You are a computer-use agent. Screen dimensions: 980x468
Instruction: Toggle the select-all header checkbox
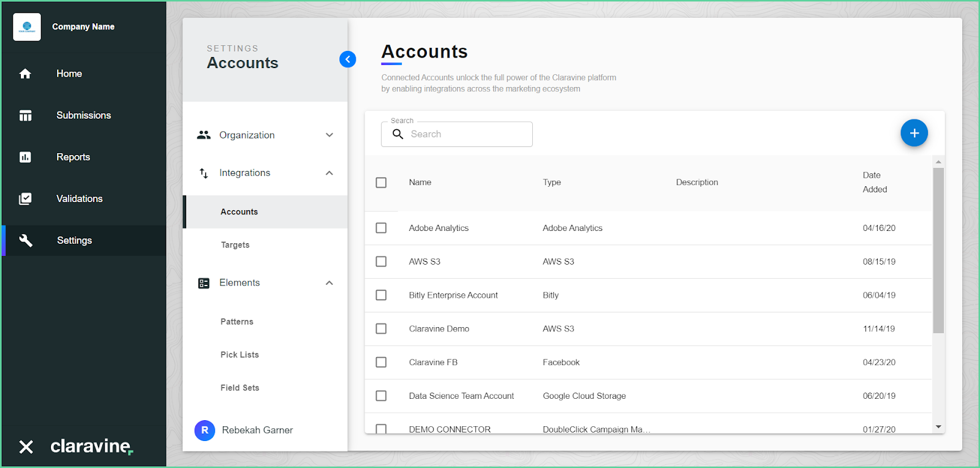tap(381, 183)
